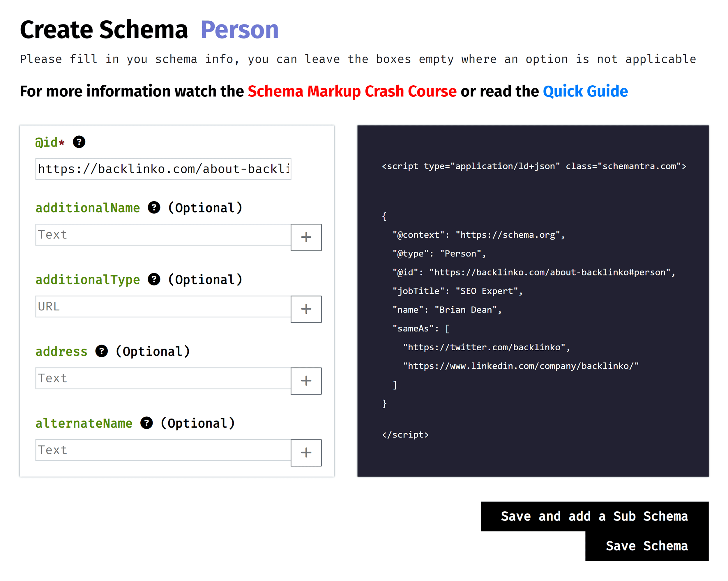Click the help icon next to @id

point(79,142)
